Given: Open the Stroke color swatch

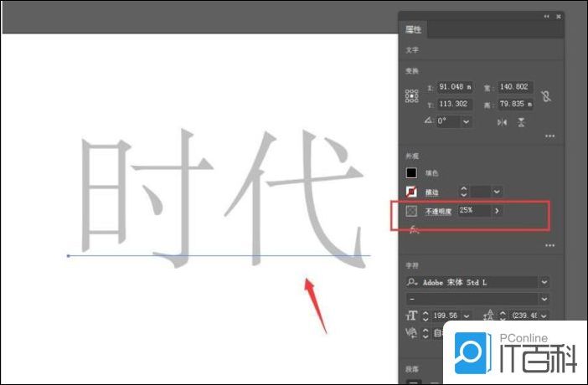Looking at the screenshot, I should pyautogui.click(x=411, y=192).
